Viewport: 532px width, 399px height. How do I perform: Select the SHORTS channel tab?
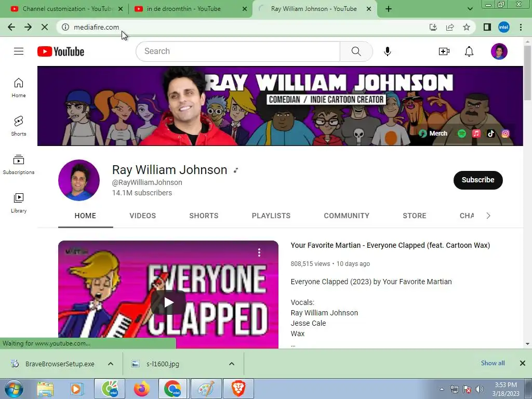(204, 216)
